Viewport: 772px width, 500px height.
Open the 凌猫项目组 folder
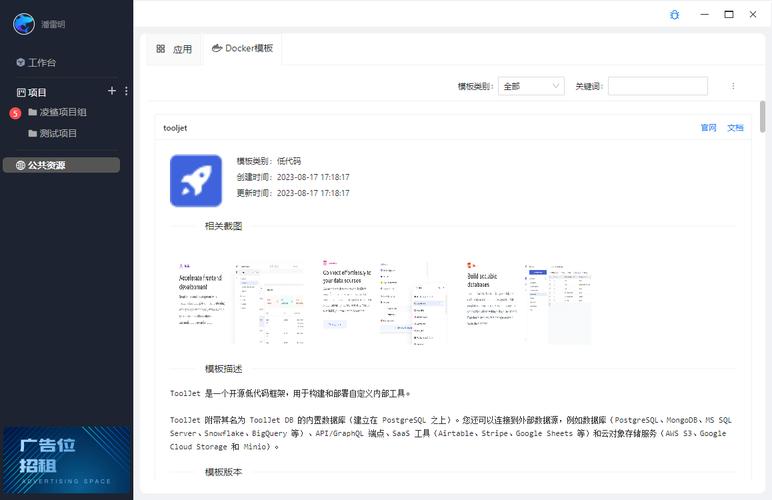click(58, 112)
